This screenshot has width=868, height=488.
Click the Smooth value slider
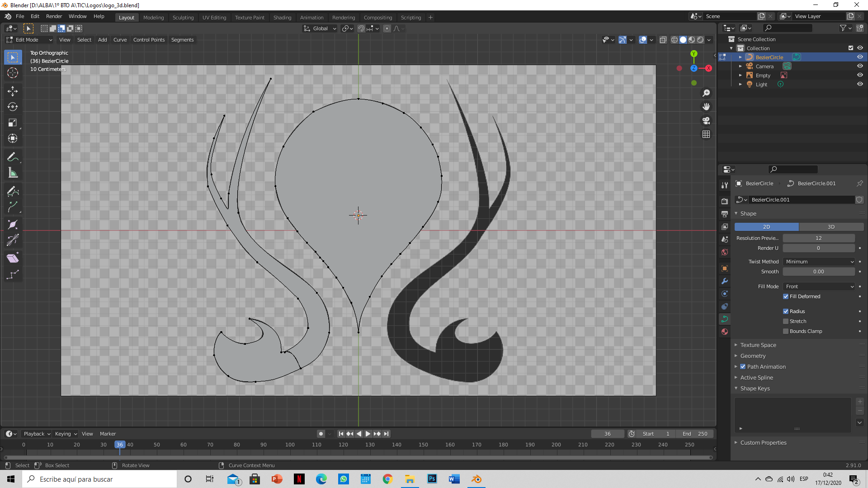pyautogui.click(x=818, y=272)
